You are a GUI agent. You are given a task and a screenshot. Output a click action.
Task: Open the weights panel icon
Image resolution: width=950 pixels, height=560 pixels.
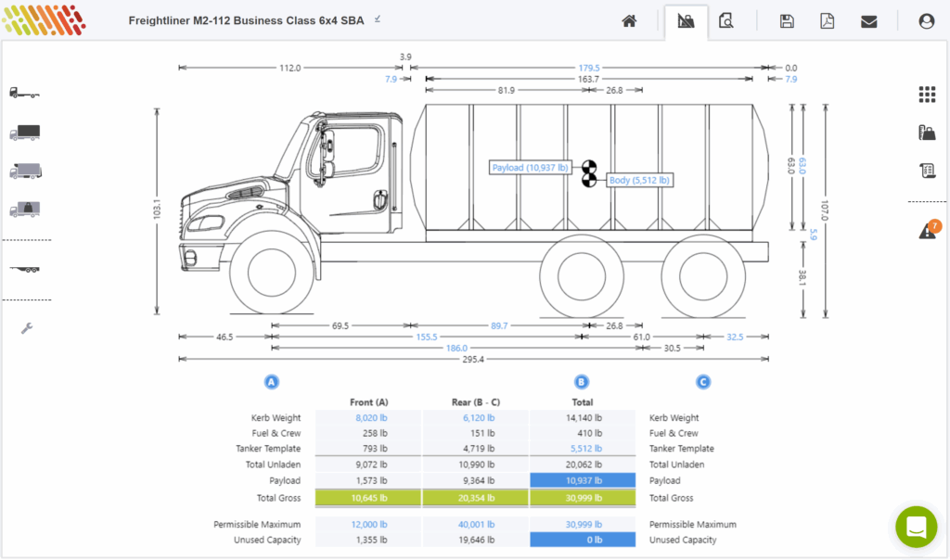click(927, 133)
